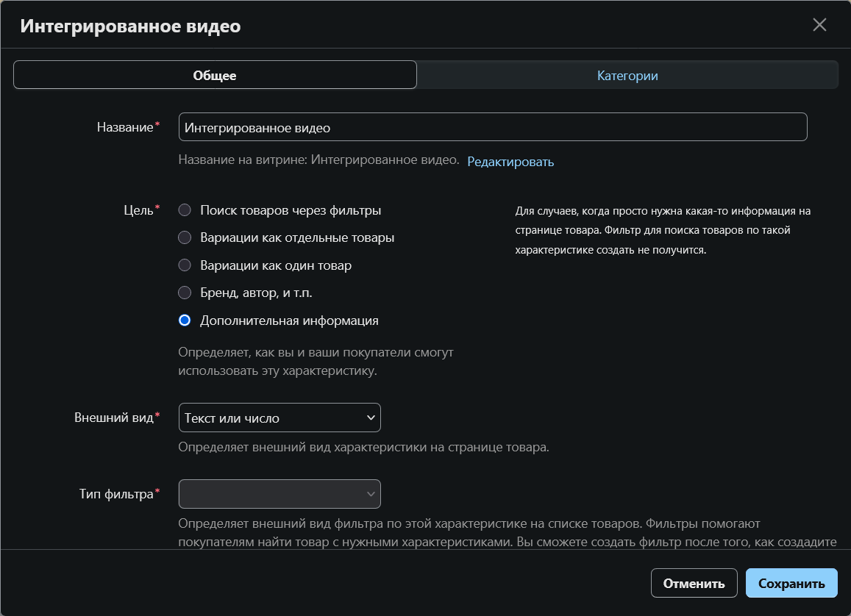Choose Вариации как отдельные товары radio
This screenshot has height=616, width=851.
(185, 238)
